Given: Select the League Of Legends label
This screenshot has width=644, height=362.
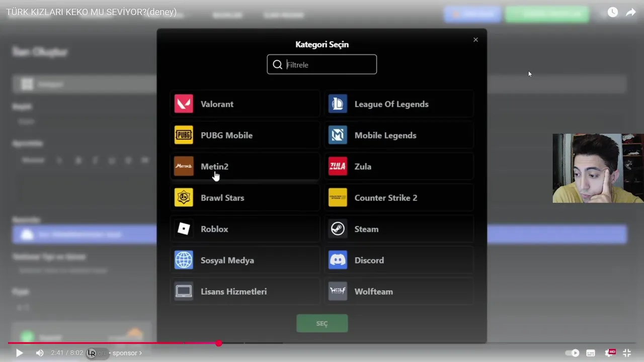Looking at the screenshot, I should point(391,104).
